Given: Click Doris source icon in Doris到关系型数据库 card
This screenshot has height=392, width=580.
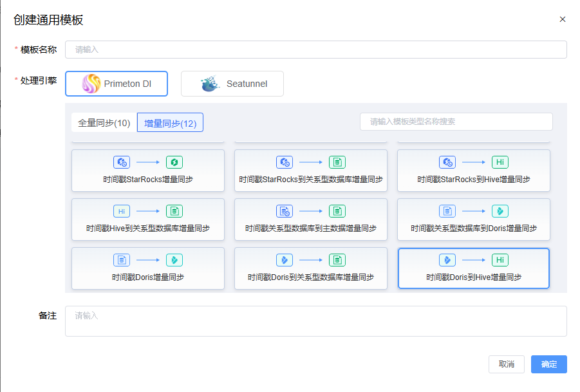Looking at the screenshot, I should pos(285,260).
